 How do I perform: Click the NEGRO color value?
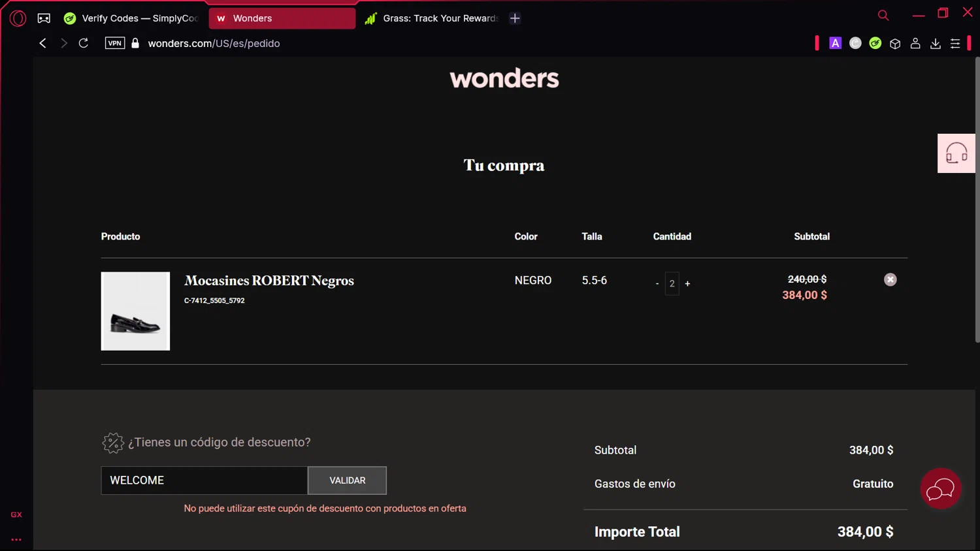(533, 280)
